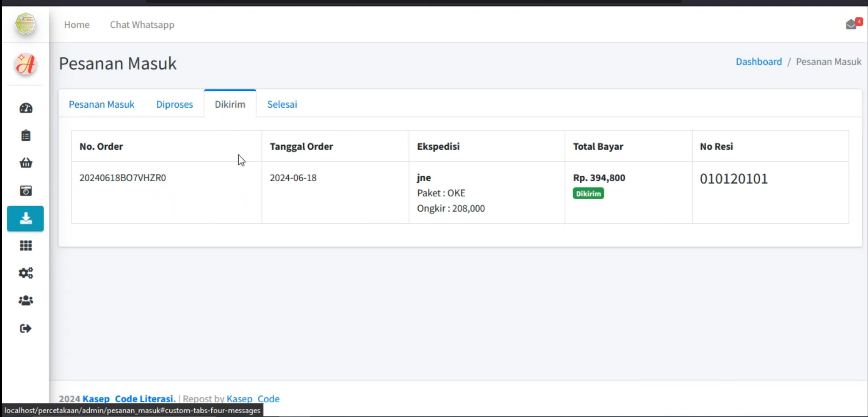Select the download (Pesanan Masuk) sidebar icon
Screen dimensions: 868x417
point(25,218)
